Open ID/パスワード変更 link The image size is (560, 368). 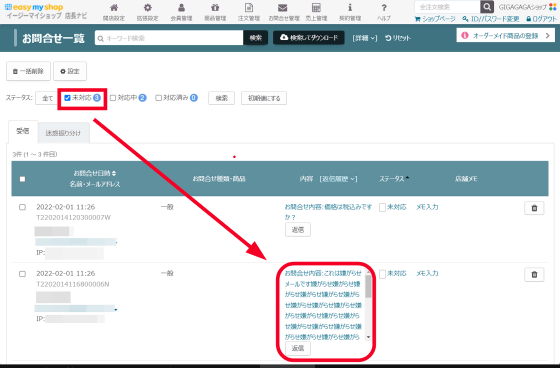point(491,19)
